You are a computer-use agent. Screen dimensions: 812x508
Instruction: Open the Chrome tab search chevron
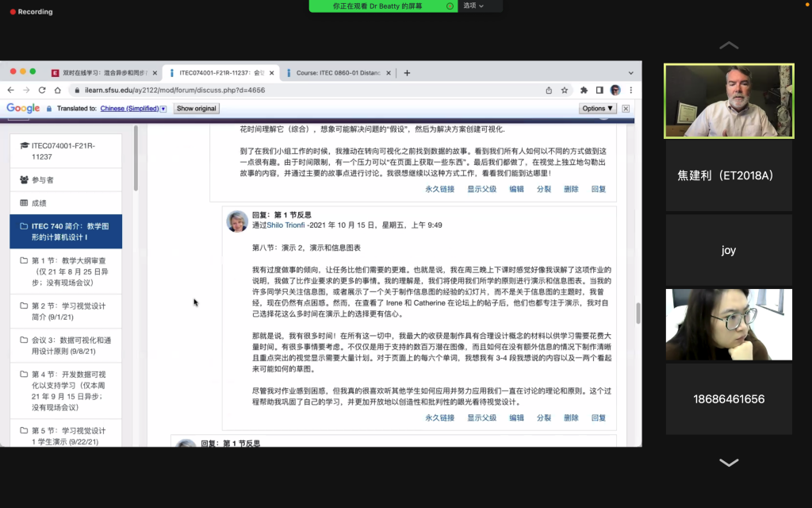pyautogui.click(x=630, y=73)
